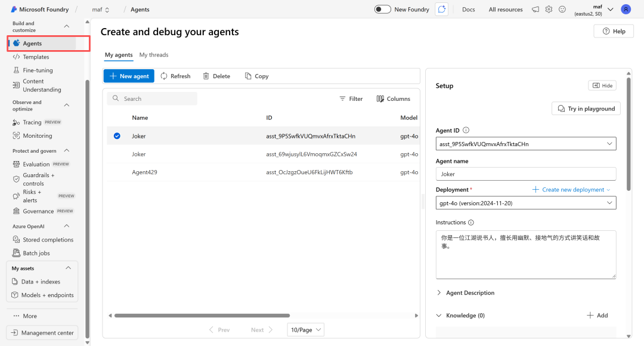Open Templates in the sidebar
The image size is (644, 346).
point(36,57)
